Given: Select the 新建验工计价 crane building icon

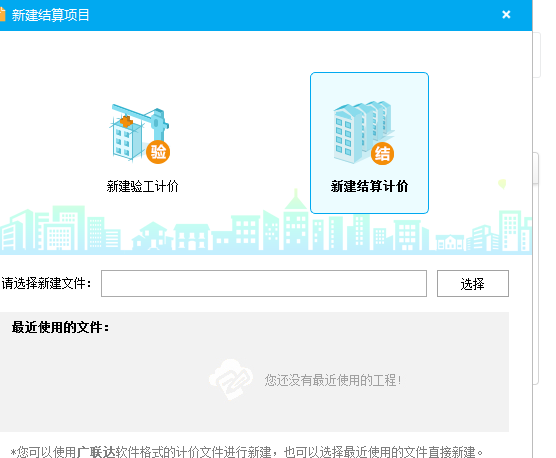Looking at the screenshot, I should 140,133.
